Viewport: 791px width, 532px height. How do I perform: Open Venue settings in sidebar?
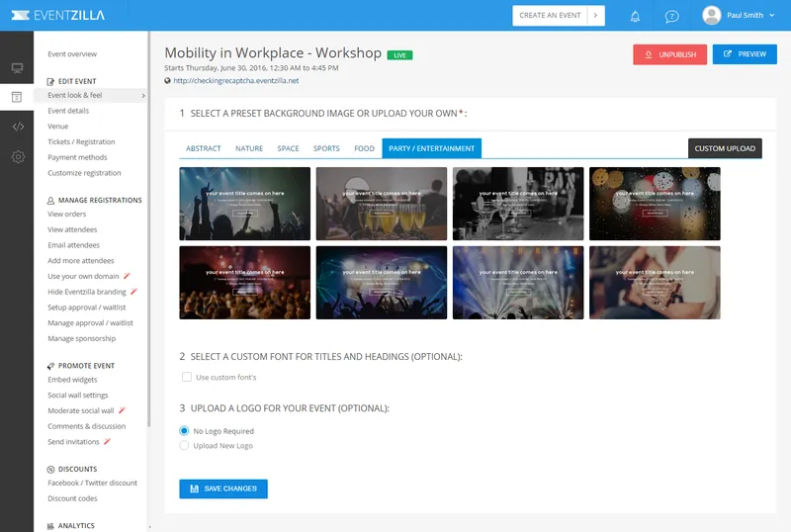click(58, 127)
